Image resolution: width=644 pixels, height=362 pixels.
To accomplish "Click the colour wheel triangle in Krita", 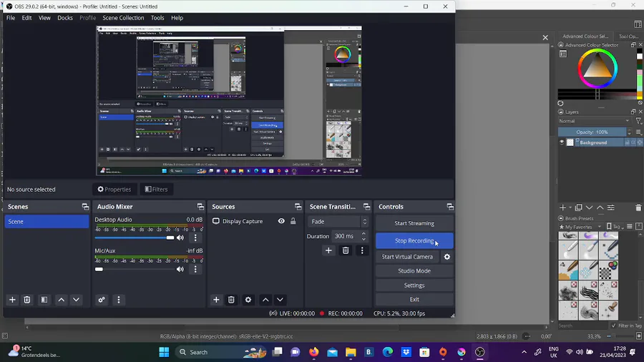I will click(x=597, y=68).
